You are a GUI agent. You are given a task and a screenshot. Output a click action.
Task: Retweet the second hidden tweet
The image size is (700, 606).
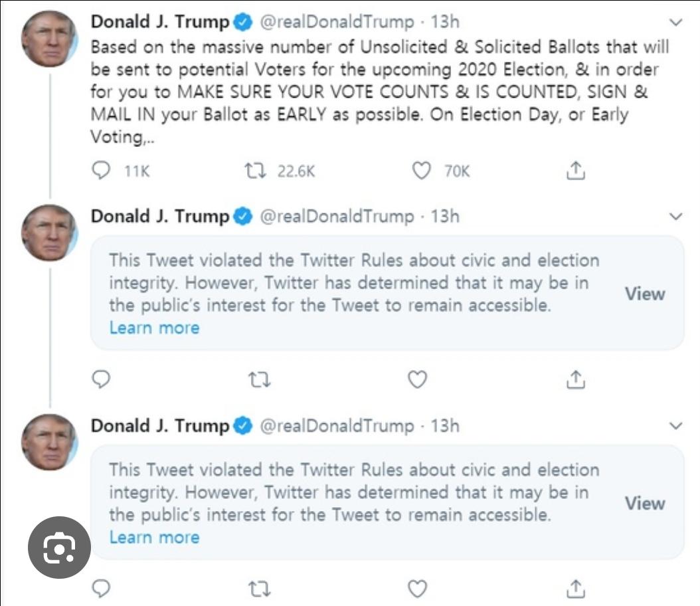[x=259, y=379]
